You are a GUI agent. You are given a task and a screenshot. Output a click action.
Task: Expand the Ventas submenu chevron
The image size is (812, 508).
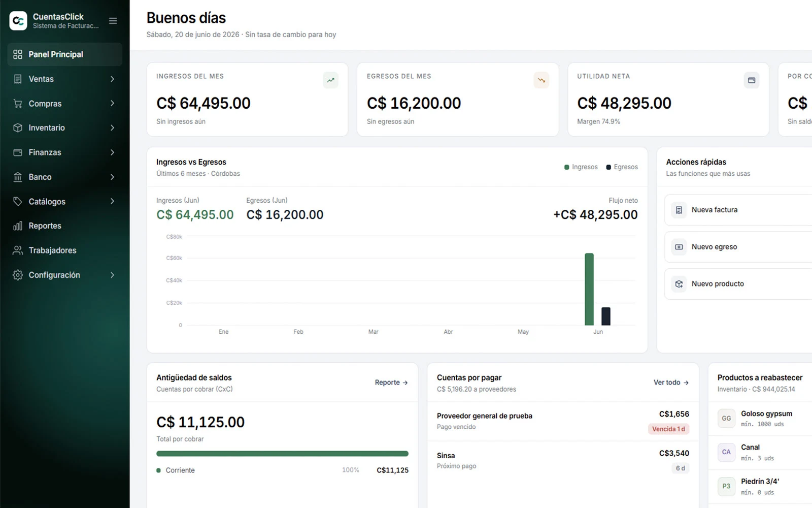[x=112, y=79]
